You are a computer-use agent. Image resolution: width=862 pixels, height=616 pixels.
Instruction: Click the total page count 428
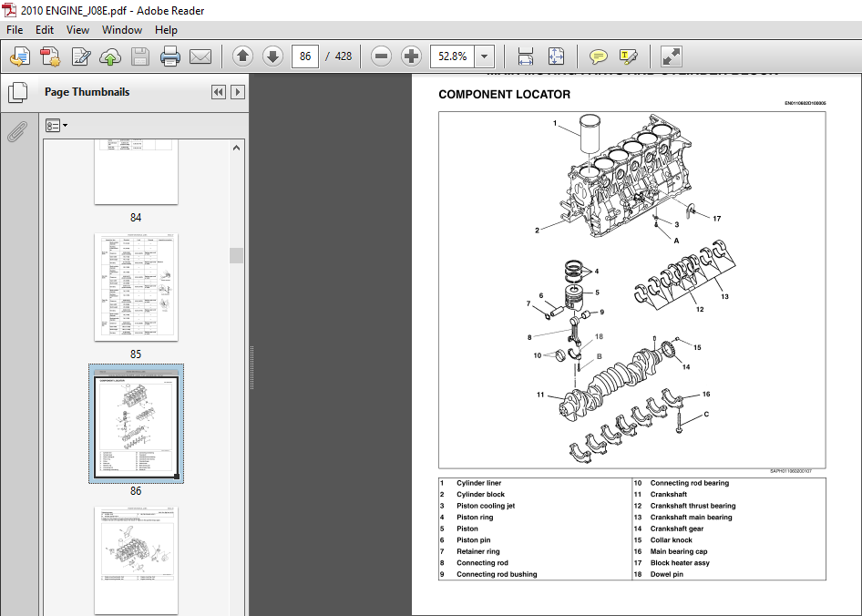[344, 56]
